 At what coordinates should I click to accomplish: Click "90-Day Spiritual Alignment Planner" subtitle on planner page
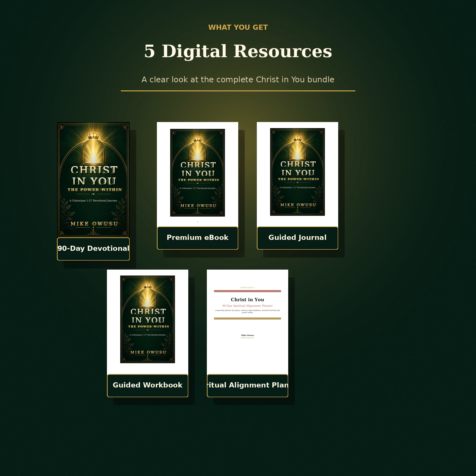click(247, 306)
